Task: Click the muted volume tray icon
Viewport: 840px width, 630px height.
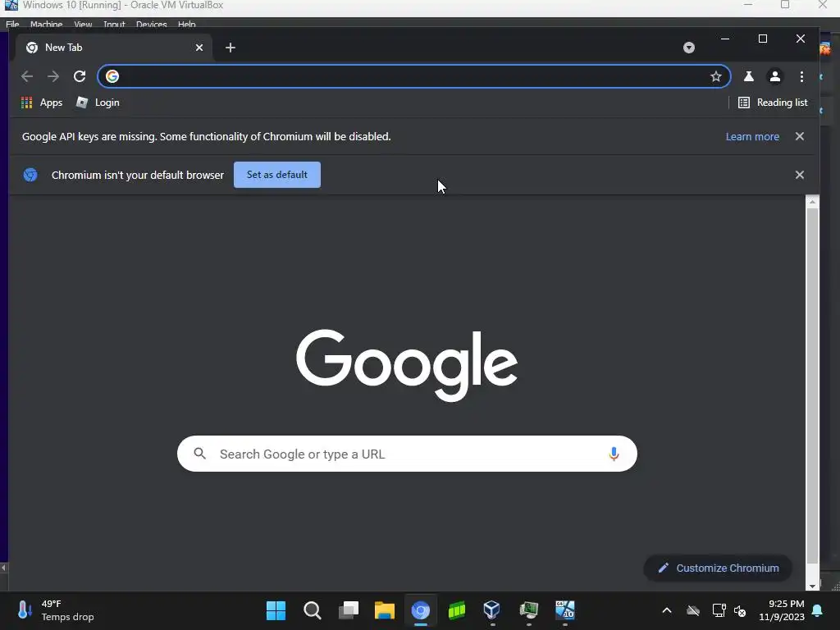Action: 740,610
